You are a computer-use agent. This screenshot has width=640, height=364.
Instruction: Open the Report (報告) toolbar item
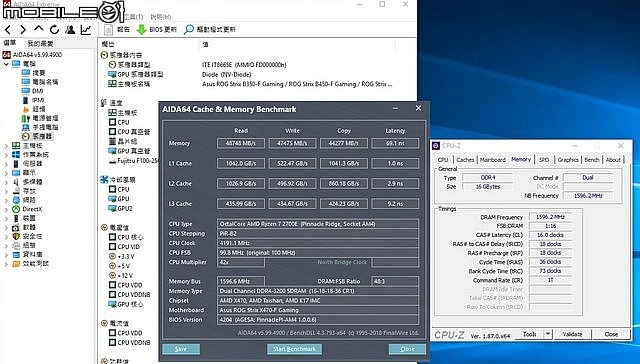pyautogui.click(x=117, y=29)
